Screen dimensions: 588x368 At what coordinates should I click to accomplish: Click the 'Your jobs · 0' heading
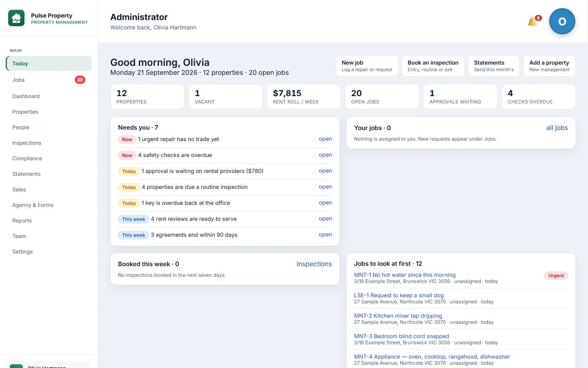coord(372,128)
